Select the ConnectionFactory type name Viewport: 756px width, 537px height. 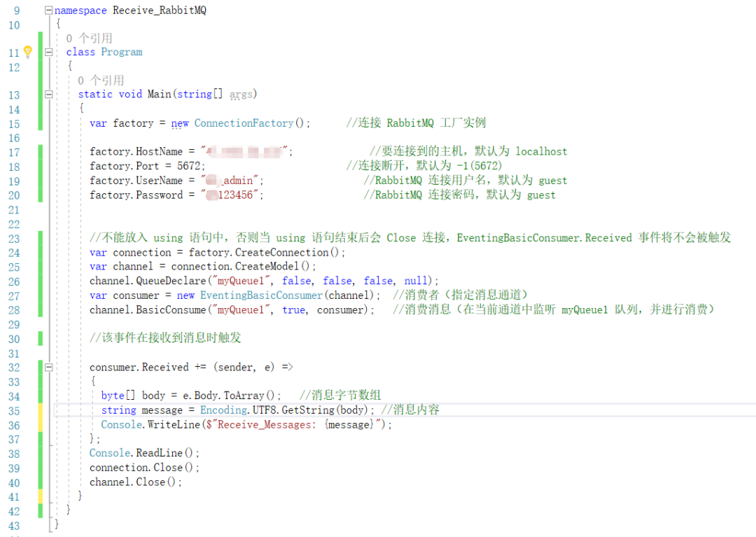[x=244, y=123]
